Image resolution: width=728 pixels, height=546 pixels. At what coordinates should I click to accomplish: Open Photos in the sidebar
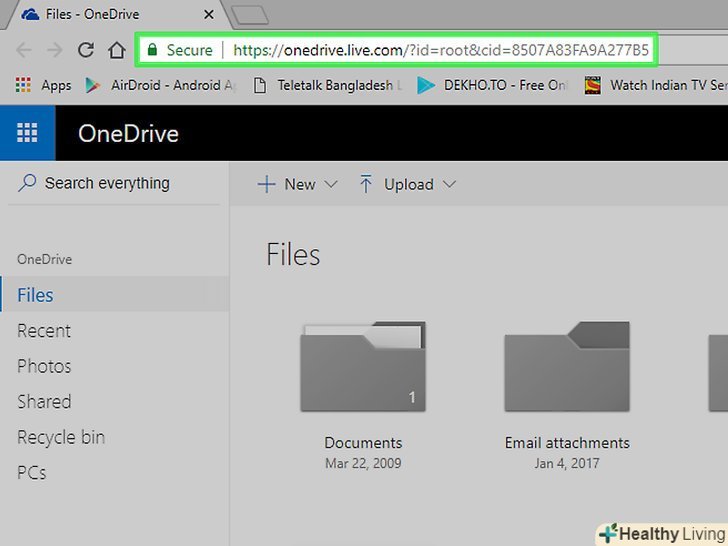click(x=44, y=366)
